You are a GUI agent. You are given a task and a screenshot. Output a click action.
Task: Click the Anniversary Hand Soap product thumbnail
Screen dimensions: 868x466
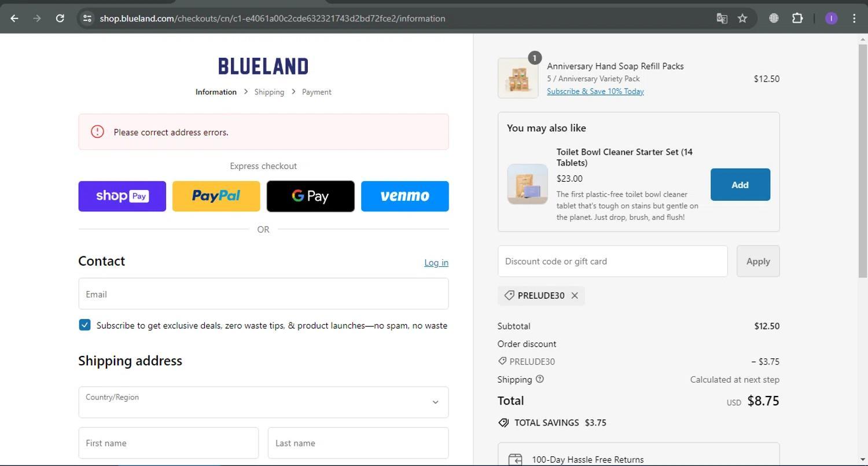(x=518, y=78)
